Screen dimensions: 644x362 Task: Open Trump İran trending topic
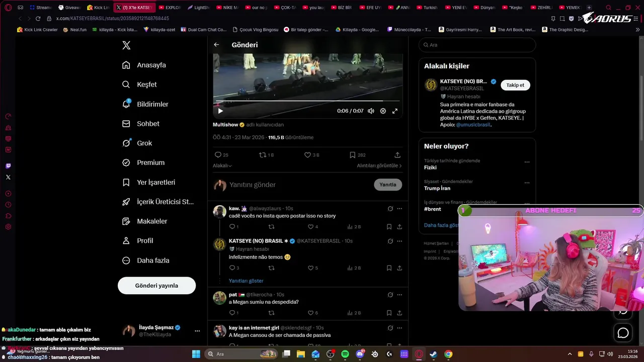coord(437,188)
